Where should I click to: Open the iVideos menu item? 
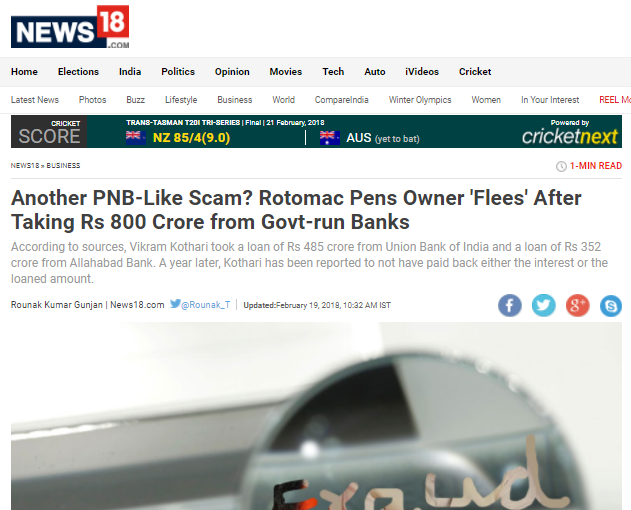click(x=422, y=72)
